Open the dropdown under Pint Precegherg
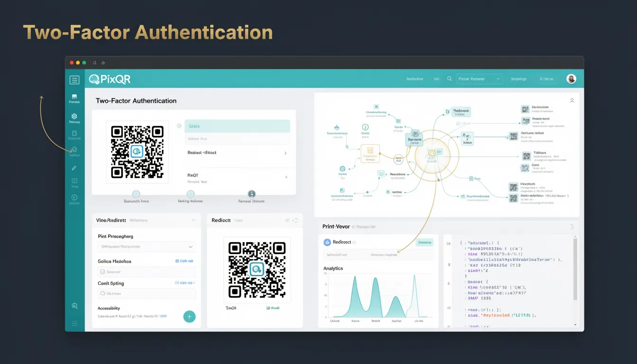The width and height of the screenshot is (637, 364). pyautogui.click(x=146, y=247)
